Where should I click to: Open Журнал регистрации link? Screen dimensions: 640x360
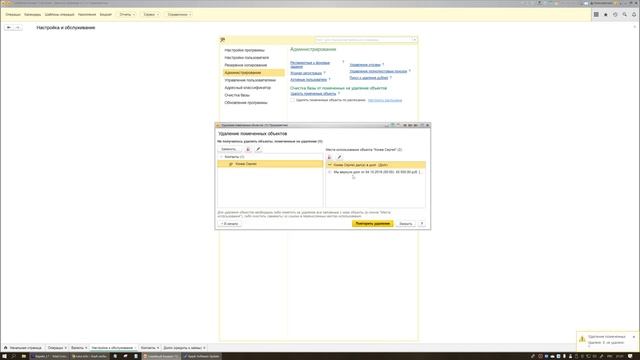point(306,73)
